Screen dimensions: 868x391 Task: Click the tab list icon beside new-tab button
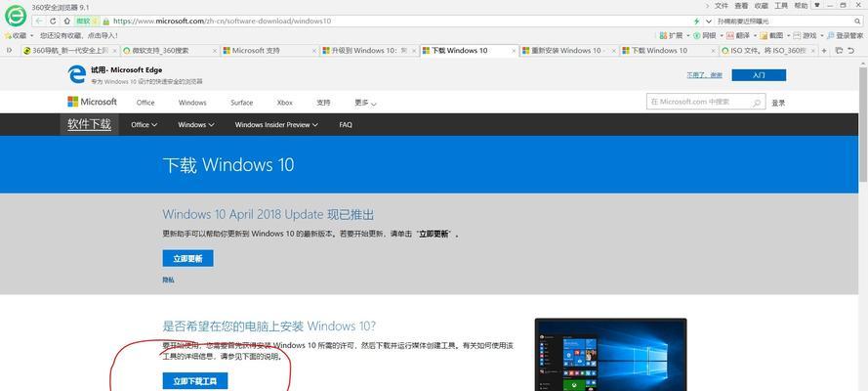tap(839, 51)
